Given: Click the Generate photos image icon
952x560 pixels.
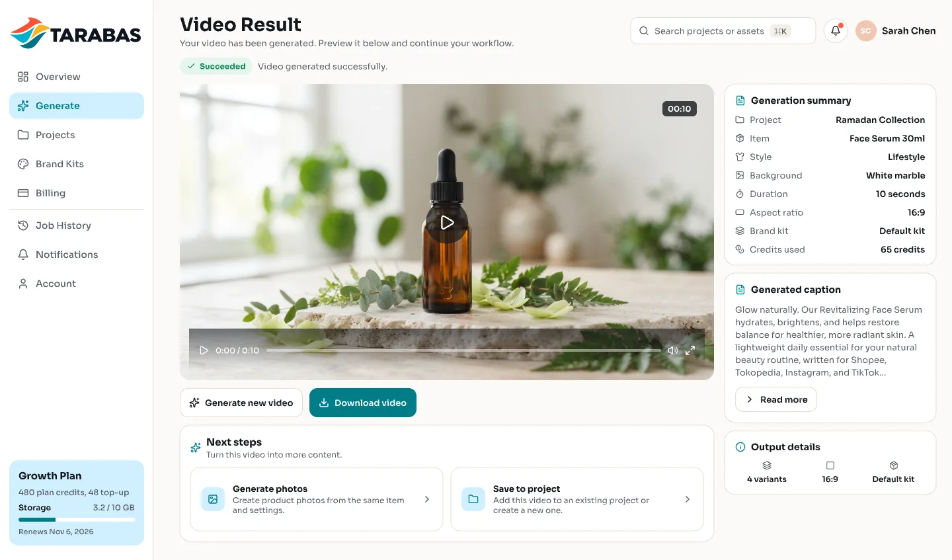Looking at the screenshot, I should pyautogui.click(x=213, y=499).
